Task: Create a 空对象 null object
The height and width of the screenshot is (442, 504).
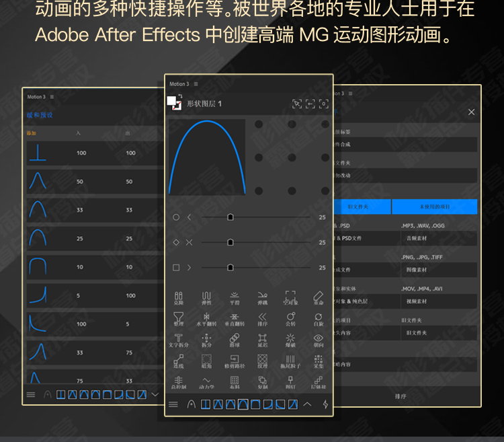Action: 290,298
